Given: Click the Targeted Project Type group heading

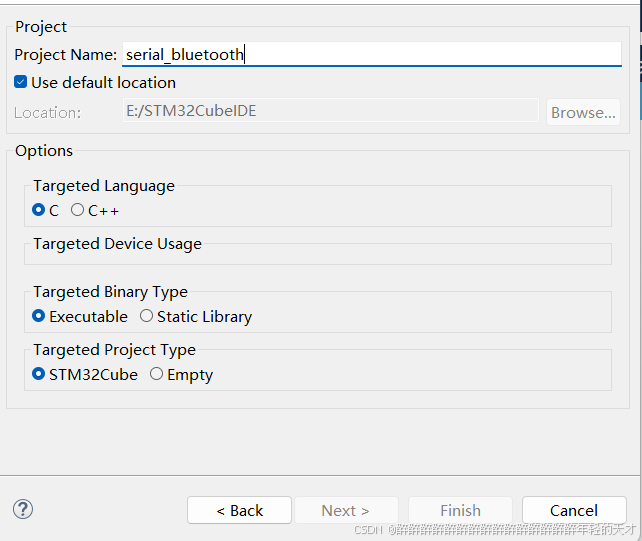Looking at the screenshot, I should pos(115,349).
